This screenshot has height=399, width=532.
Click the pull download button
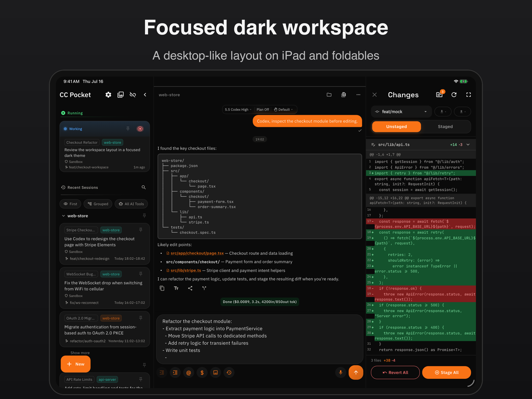(443, 112)
